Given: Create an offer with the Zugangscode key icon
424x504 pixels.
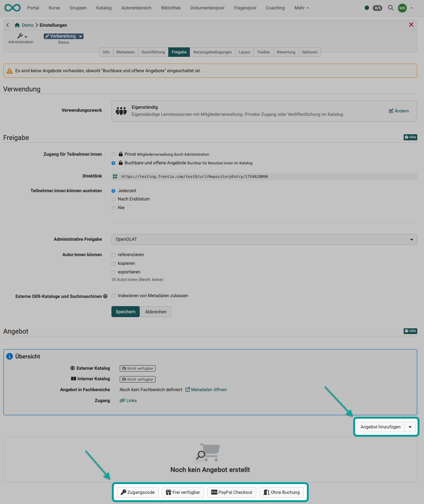Looking at the screenshot, I should (x=137, y=492).
